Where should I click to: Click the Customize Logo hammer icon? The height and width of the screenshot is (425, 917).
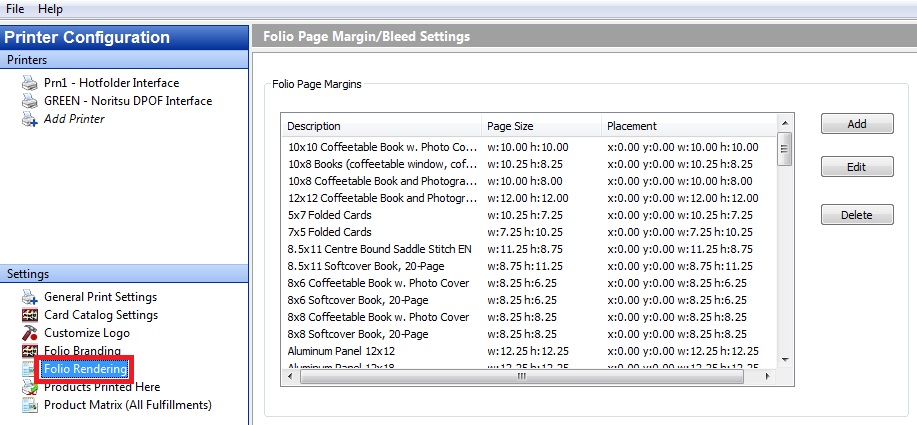coord(30,333)
